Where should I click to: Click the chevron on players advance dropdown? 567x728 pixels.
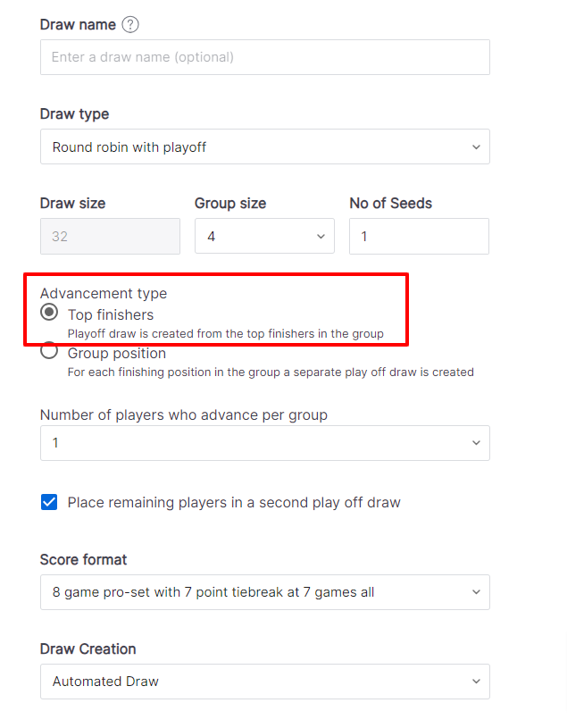point(476,443)
